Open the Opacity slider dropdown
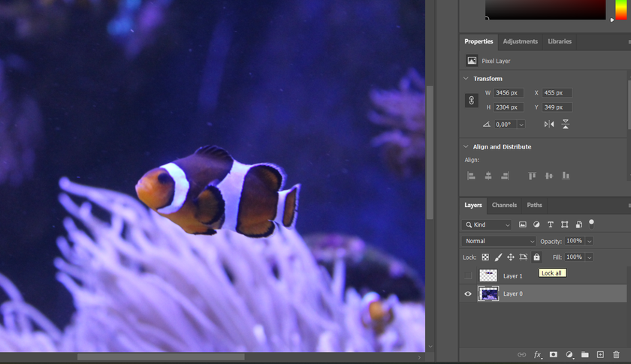631x364 pixels. pos(589,241)
